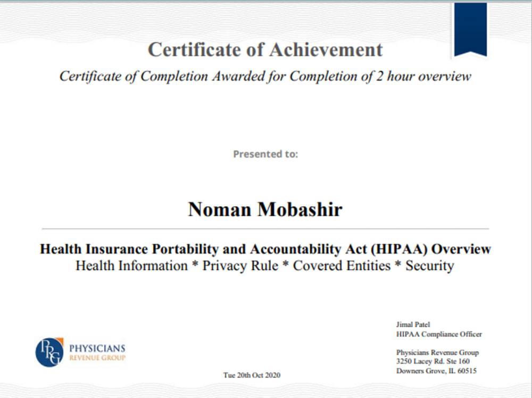Select the 'Certificate of Achievement' heading

click(265, 50)
